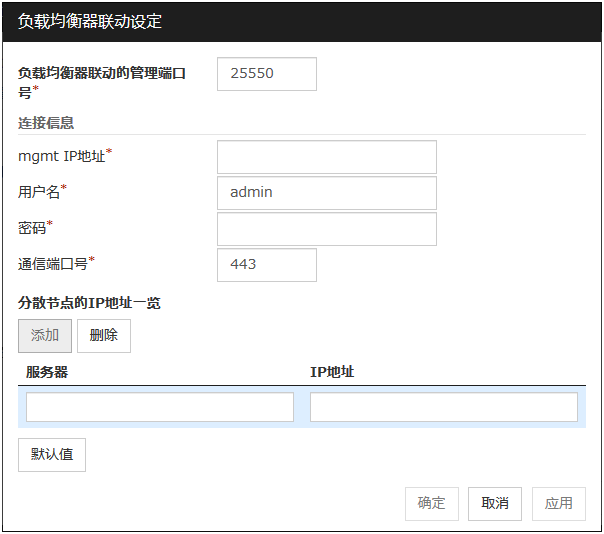Click the 服务器 column header

47,372
